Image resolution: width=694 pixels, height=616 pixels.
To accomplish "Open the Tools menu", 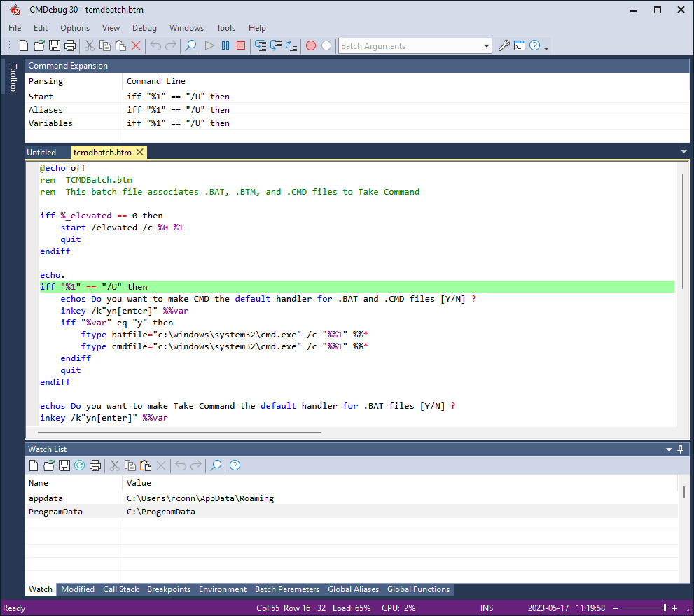I will tap(225, 28).
